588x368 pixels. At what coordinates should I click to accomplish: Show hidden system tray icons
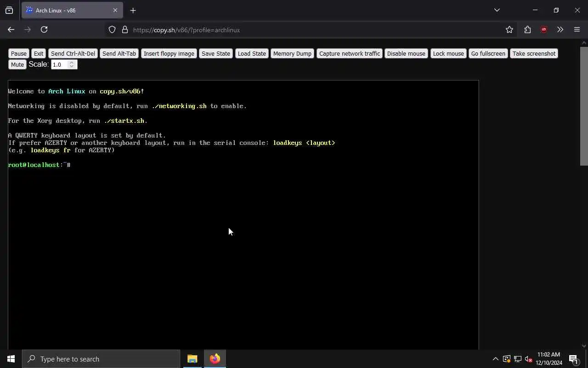(x=495, y=359)
